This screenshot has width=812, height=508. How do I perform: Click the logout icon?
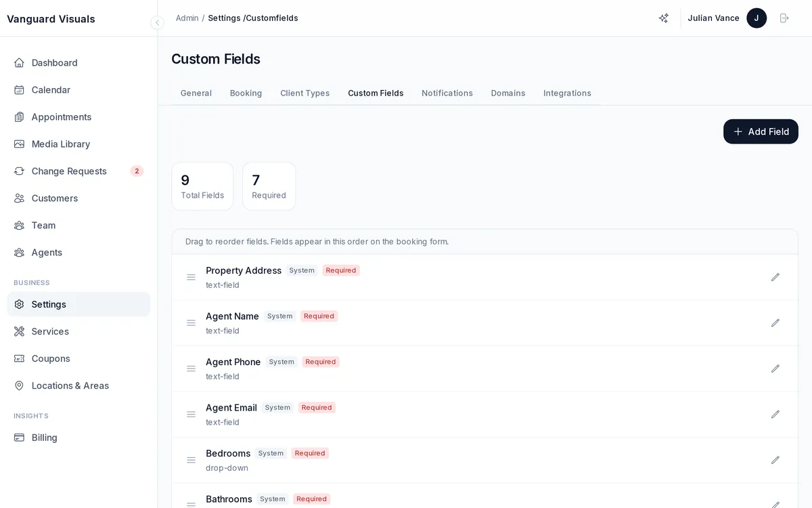coord(785,18)
